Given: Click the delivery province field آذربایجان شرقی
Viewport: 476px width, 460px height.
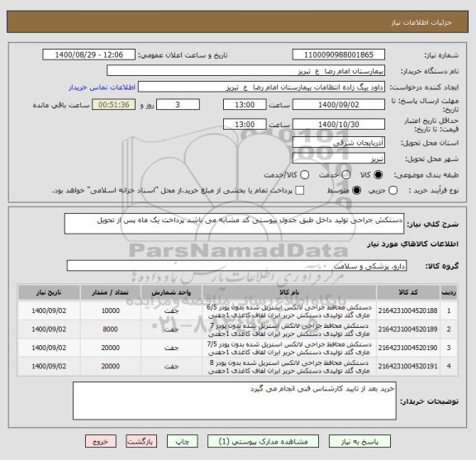Looking at the screenshot, I should [x=339, y=142].
